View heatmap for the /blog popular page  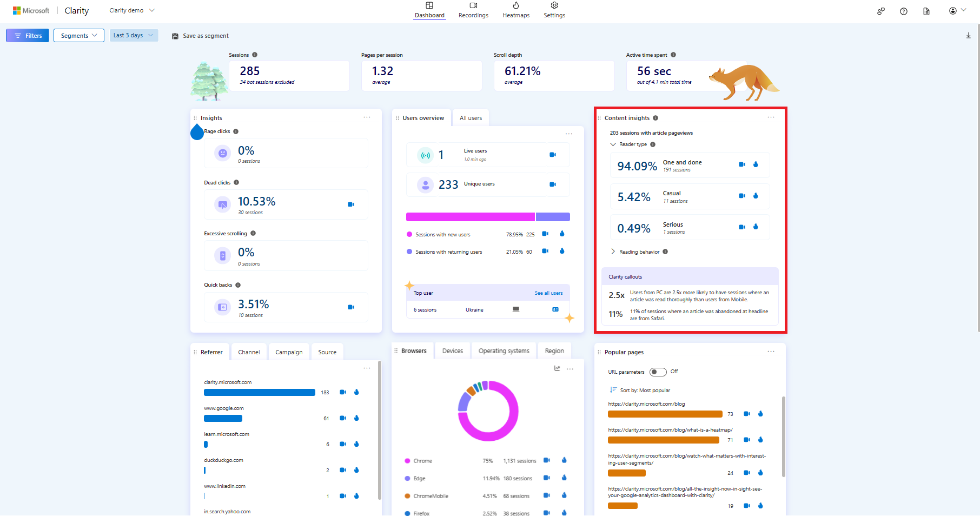[760, 414]
